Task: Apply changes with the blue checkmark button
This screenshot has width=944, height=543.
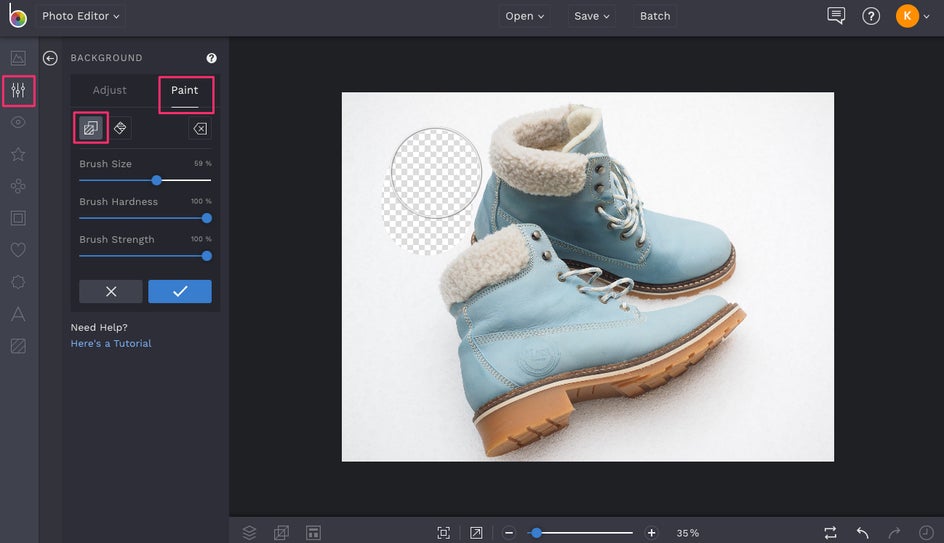Action: coord(180,291)
